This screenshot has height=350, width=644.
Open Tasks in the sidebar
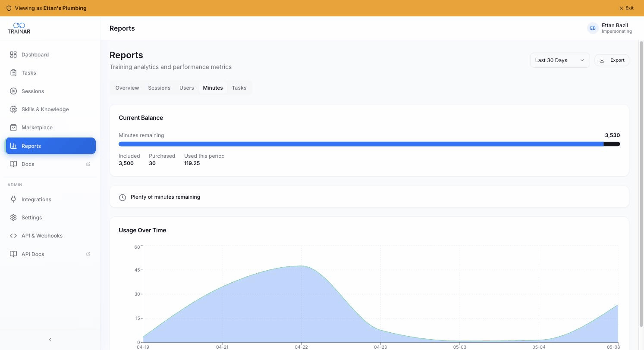(x=50, y=73)
